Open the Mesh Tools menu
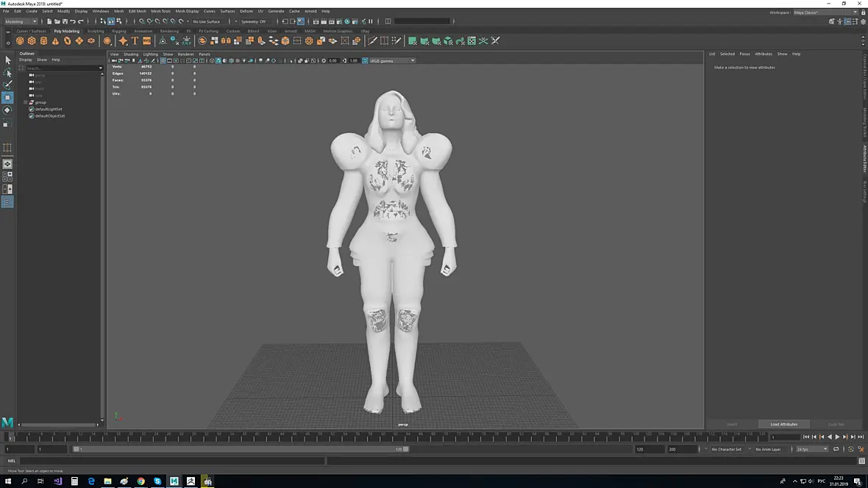Viewport: 868px width, 488px height. click(160, 11)
